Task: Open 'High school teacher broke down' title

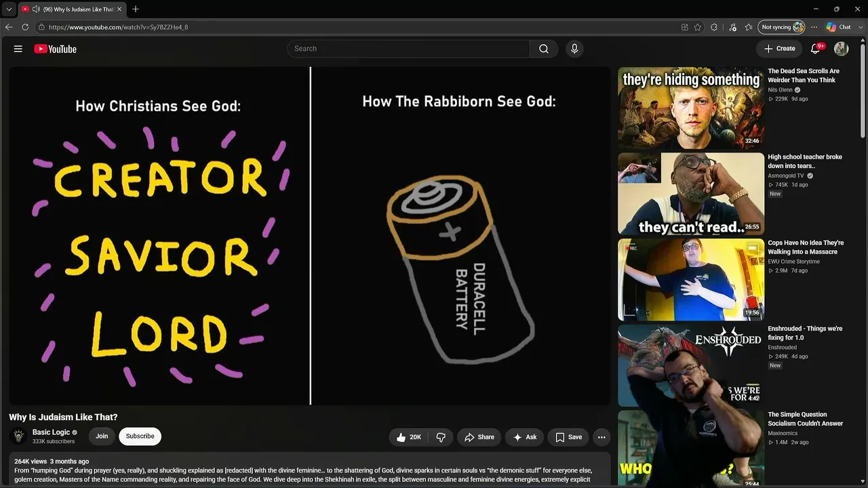Action: 805,161
